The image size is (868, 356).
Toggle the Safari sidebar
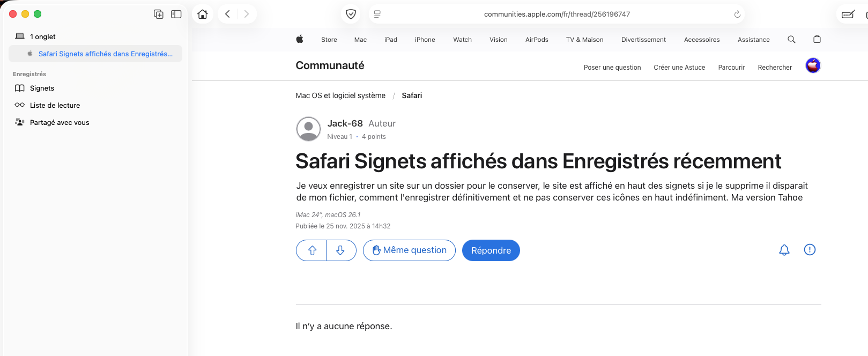[x=176, y=14]
